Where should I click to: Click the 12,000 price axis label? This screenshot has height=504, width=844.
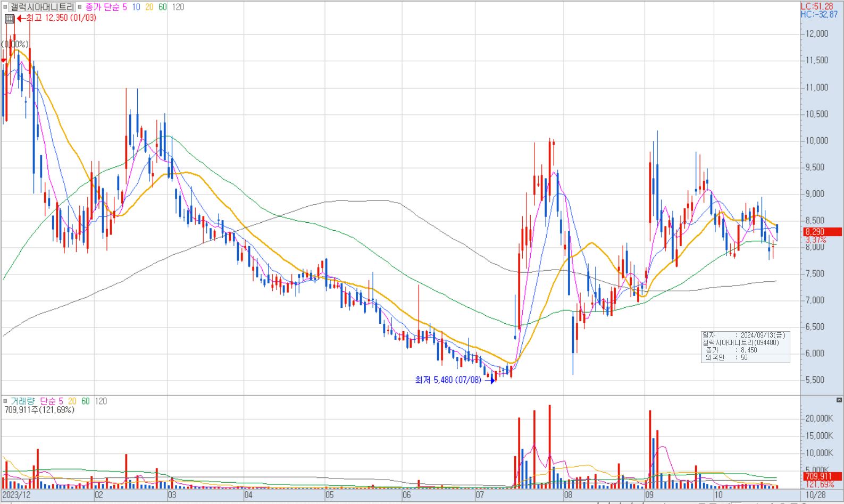tap(817, 33)
